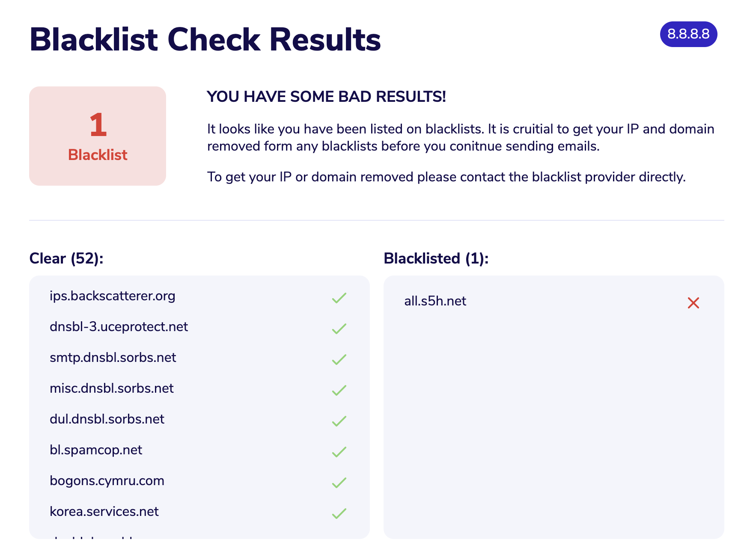Click the checkmark next to bogons.cymru.com

(339, 483)
